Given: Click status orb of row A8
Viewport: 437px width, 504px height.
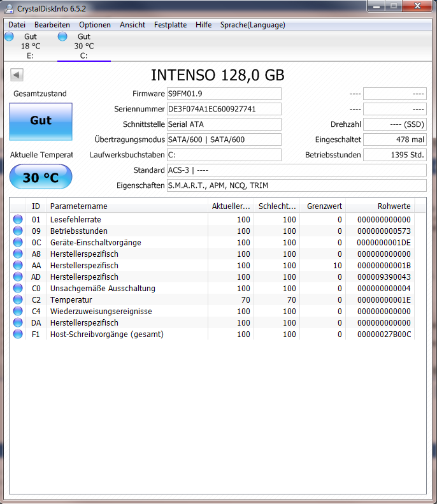Looking at the screenshot, I should point(18,254).
